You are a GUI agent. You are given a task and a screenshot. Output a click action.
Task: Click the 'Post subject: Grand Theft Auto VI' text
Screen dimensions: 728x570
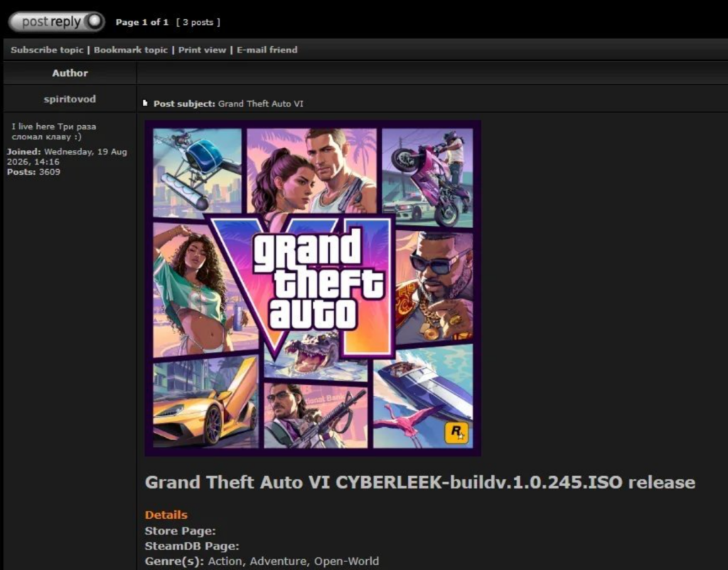pos(228,104)
